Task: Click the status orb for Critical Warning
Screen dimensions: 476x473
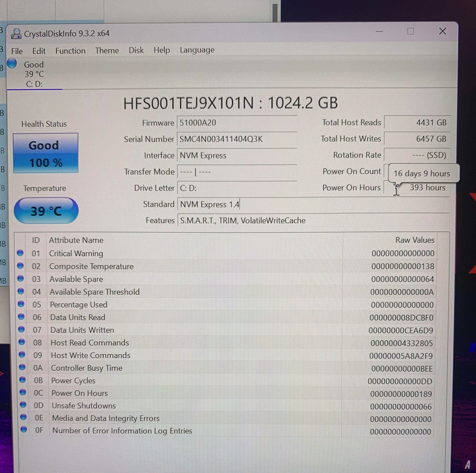Action: [x=20, y=253]
